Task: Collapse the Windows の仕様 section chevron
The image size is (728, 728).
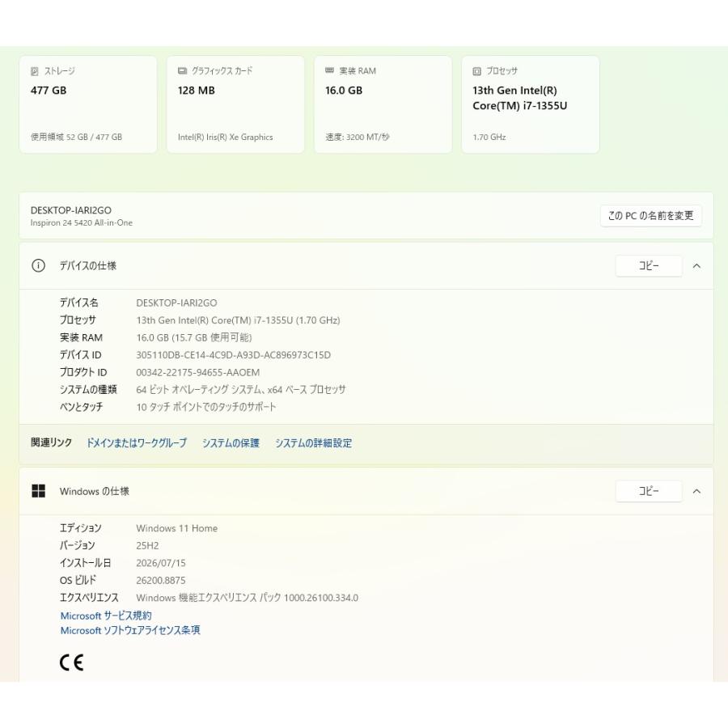Action: 696,491
